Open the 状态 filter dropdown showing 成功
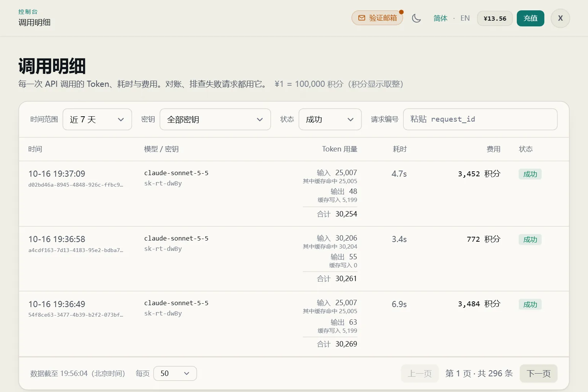The width and height of the screenshot is (588, 392). point(330,119)
